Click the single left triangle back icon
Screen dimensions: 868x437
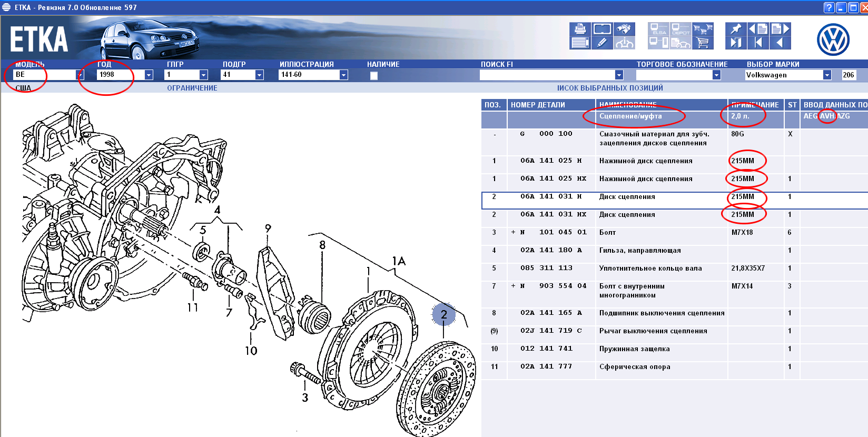tap(780, 43)
